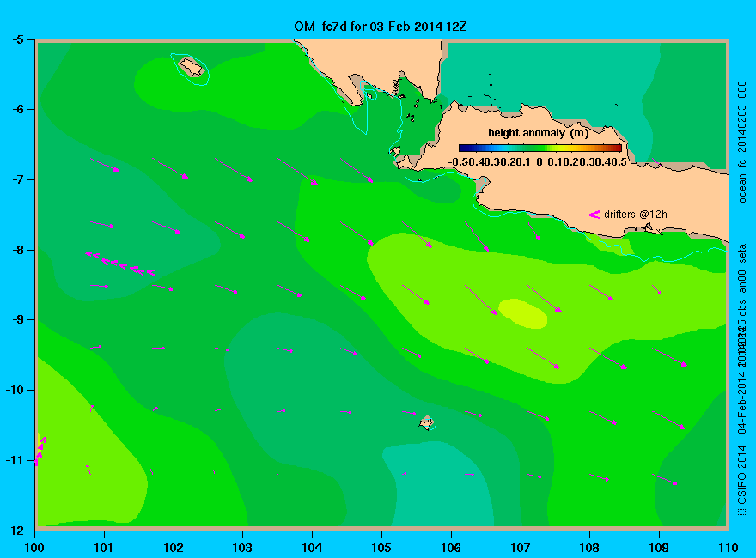Click the x-axis label '104'
This screenshot has height=558, width=756.
pyautogui.click(x=312, y=548)
